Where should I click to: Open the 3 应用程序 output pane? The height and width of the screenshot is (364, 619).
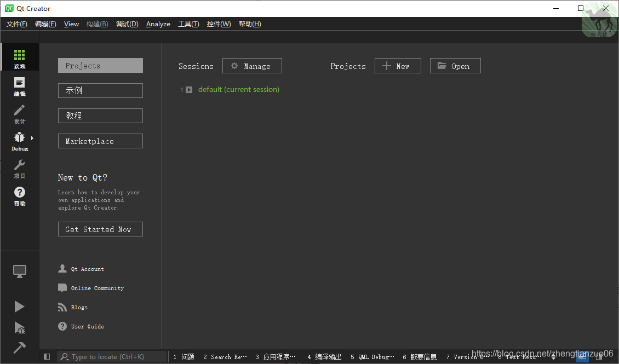coord(275,357)
